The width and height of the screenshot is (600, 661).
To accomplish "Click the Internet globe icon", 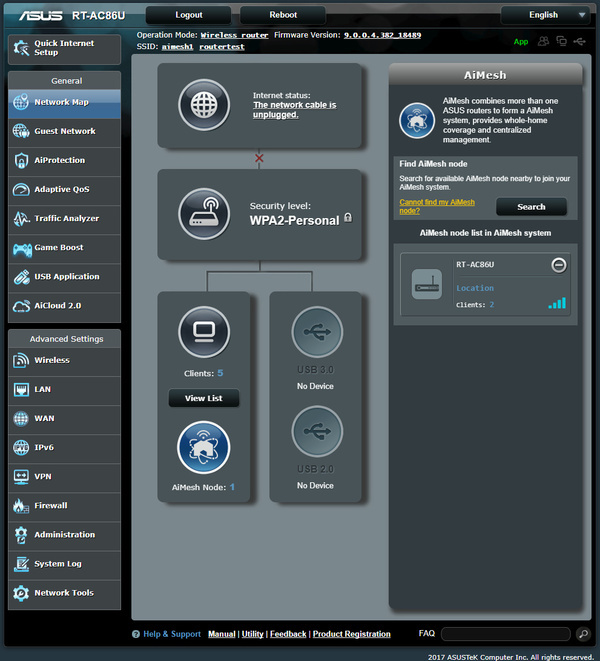I will (204, 105).
